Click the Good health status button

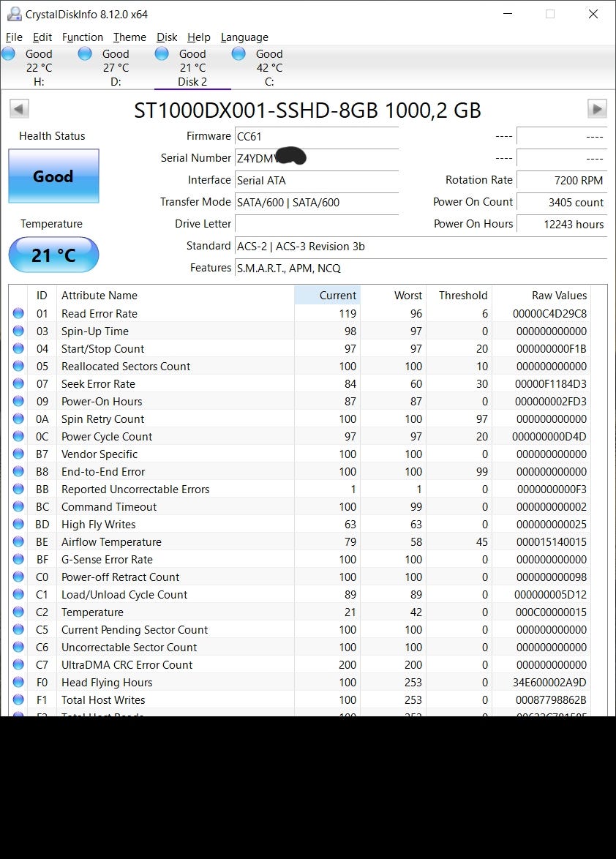(x=53, y=176)
